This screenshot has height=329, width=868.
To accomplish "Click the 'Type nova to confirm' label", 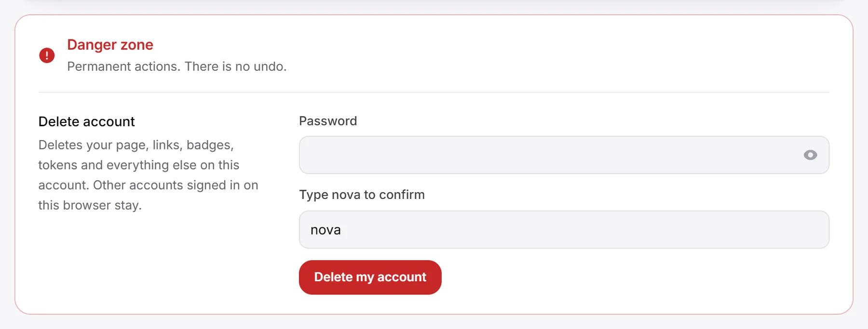I will coord(362,195).
